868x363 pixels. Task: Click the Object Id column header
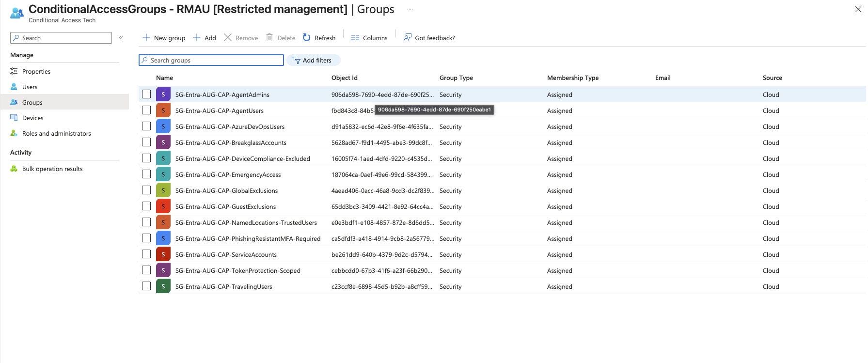pyautogui.click(x=345, y=78)
